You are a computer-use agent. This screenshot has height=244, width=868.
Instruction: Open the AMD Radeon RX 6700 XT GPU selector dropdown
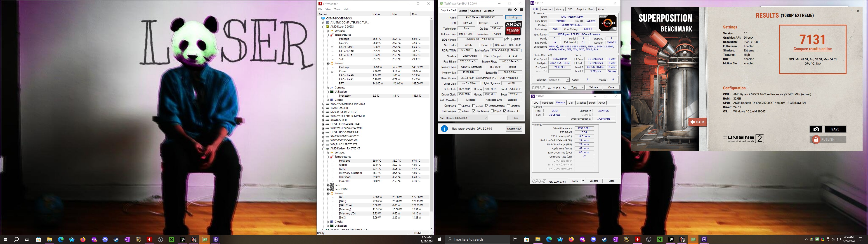pyautogui.click(x=463, y=118)
